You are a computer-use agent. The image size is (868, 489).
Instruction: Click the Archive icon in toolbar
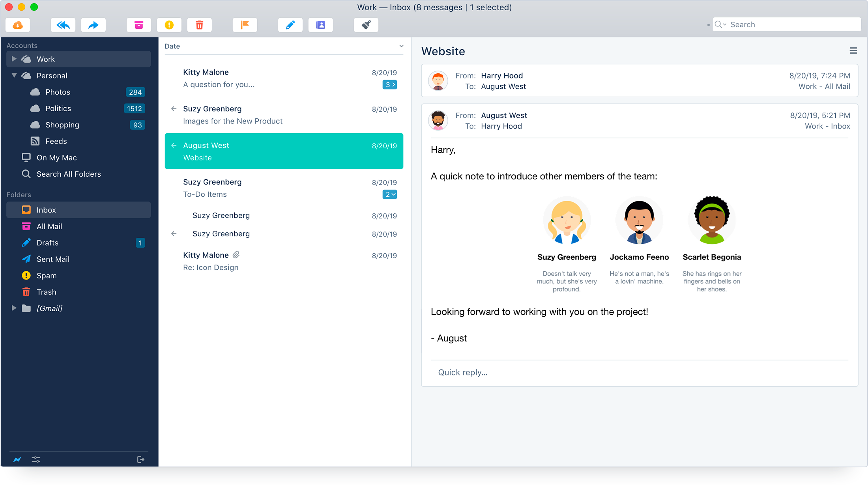pos(139,24)
